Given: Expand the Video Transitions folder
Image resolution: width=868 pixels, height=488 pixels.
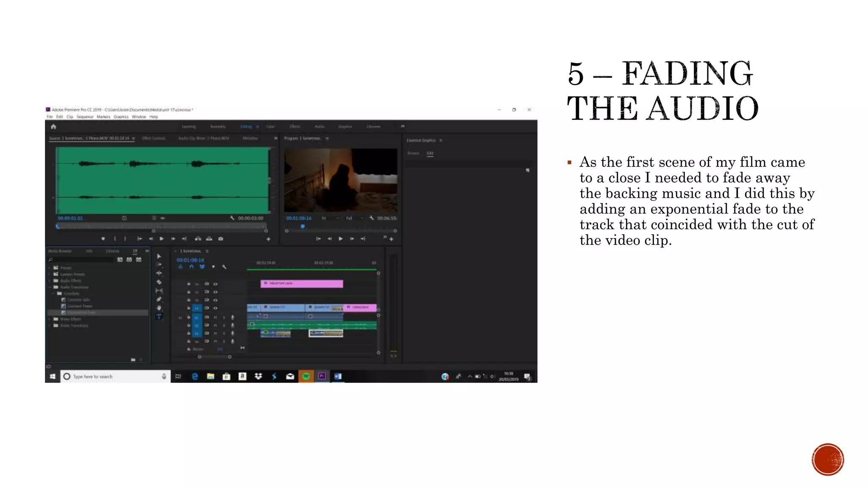Looking at the screenshot, I should click(x=50, y=325).
